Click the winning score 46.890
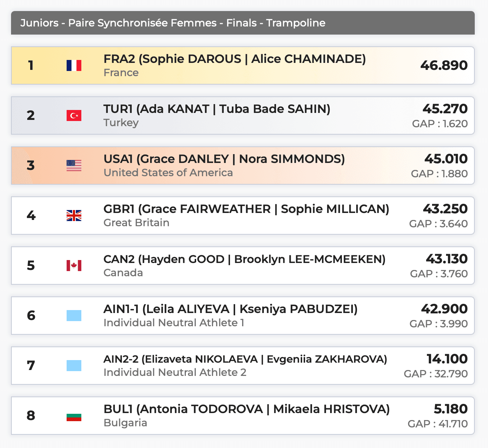 click(444, 65)
